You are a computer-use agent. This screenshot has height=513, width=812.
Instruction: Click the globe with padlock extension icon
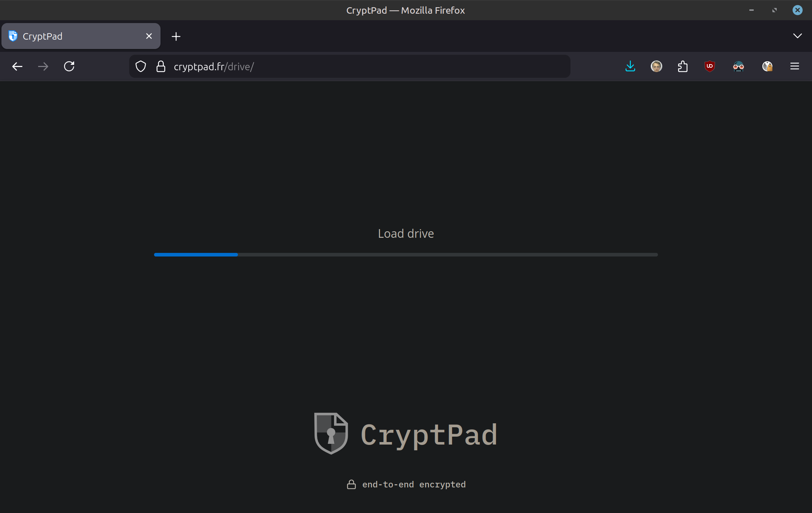[x=767, y=66]
